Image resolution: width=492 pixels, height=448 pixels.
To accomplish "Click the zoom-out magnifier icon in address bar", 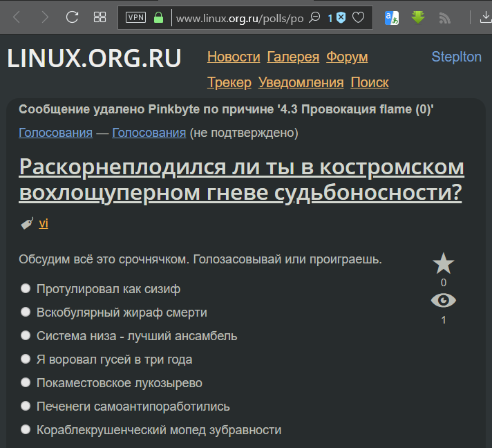I will click(x=314, y=17).
